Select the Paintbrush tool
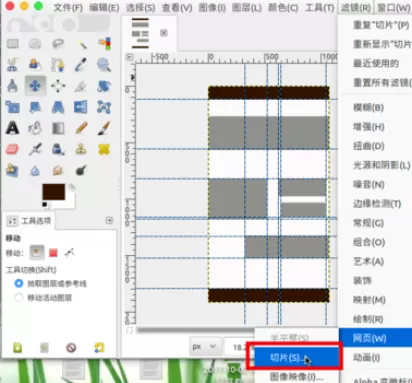Viewport: 412px width, 383px height. pos(104,128)
